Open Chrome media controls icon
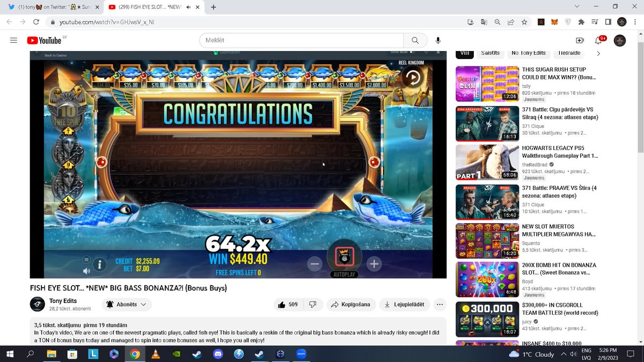644x362 pixels. 595,22
